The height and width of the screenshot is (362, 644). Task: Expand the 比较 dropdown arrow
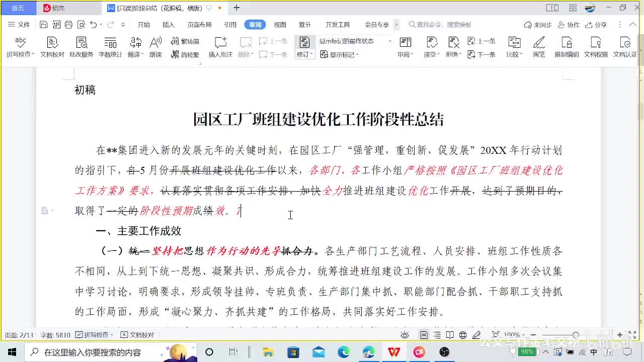point(521,55)
